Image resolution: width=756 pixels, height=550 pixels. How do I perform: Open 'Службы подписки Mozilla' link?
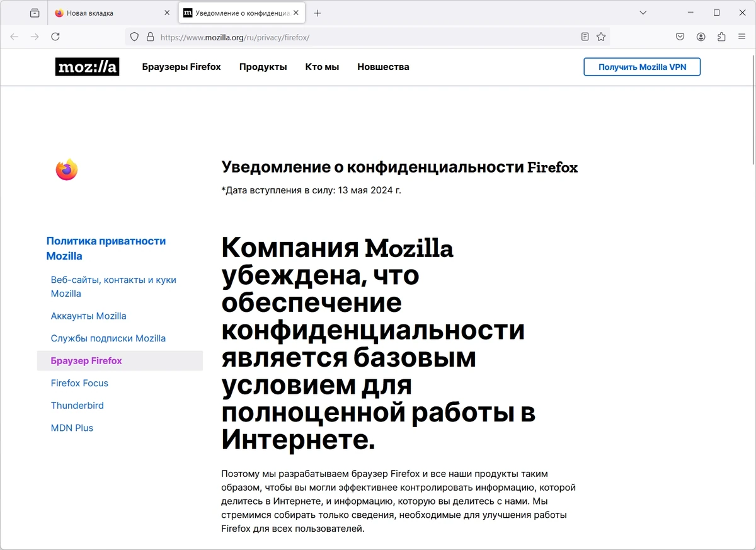[108, 338]
